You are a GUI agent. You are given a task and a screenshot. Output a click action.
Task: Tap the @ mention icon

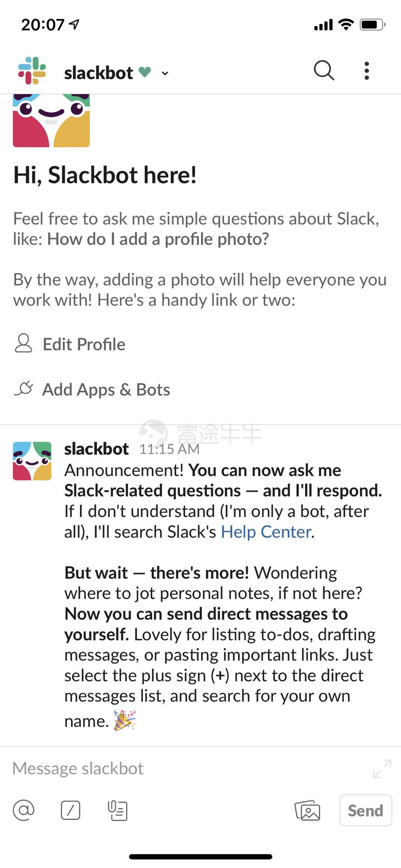tap(23, 810)
